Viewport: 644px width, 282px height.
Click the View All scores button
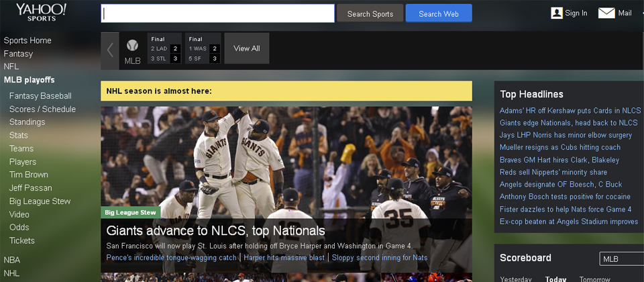pyautogui.click(x=247, y=48)
